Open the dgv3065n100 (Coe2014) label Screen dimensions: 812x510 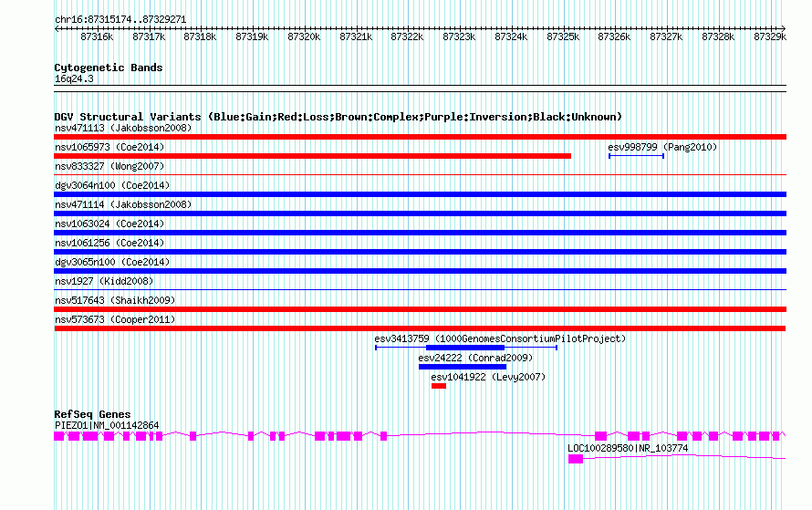tap(112, 262)
